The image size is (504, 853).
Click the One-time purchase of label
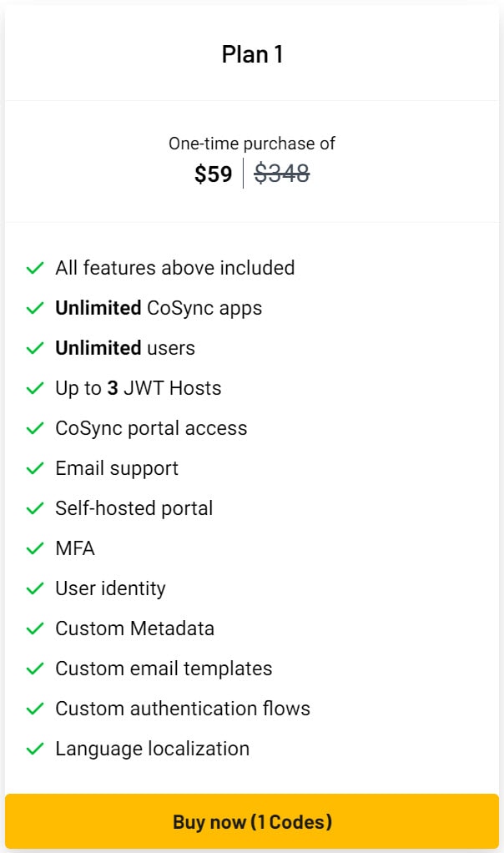point(251,144)
